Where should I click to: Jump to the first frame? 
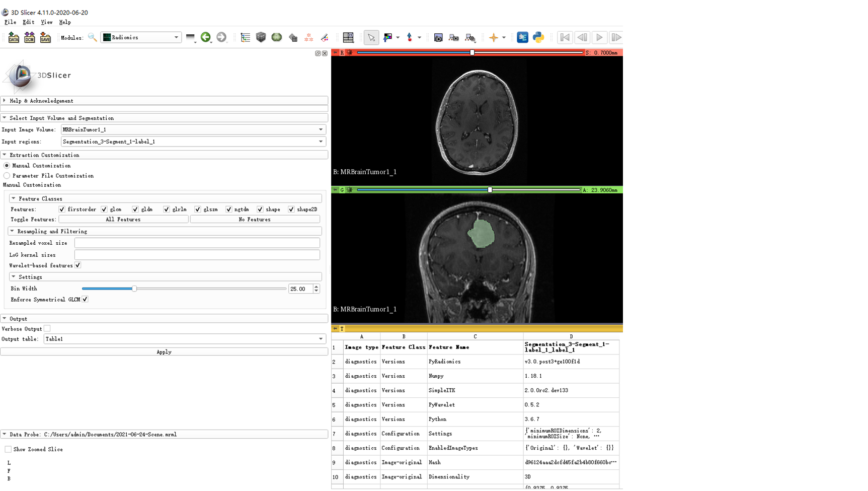(x=565, y=37)
